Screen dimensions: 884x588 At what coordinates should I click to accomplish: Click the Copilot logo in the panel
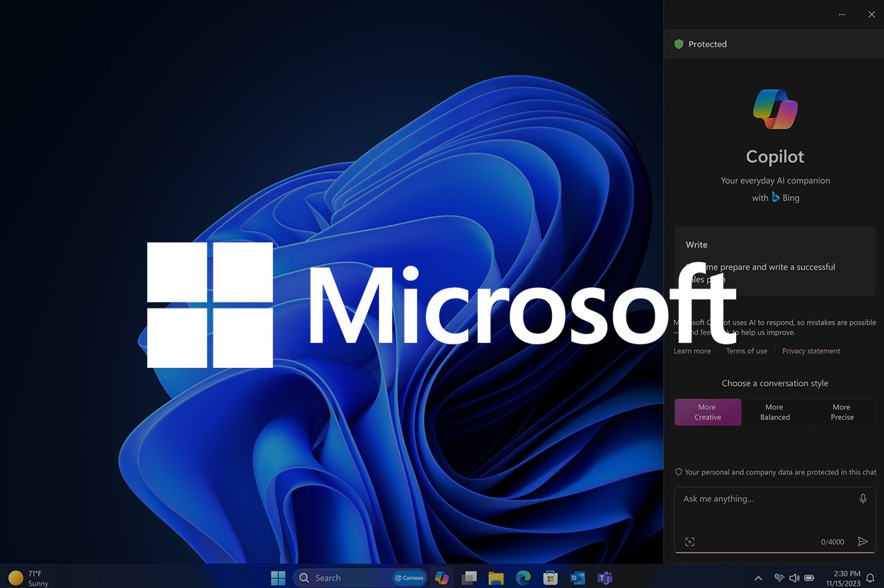775,109
